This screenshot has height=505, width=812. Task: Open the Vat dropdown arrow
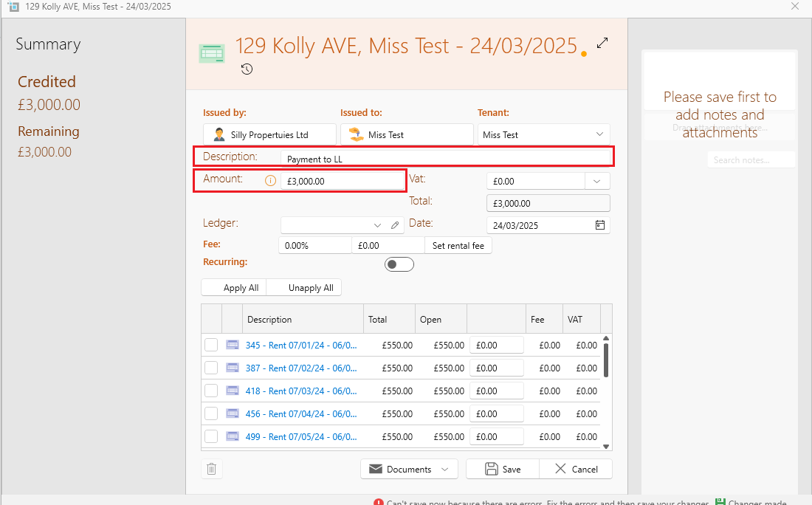click(x=597, y=182)
